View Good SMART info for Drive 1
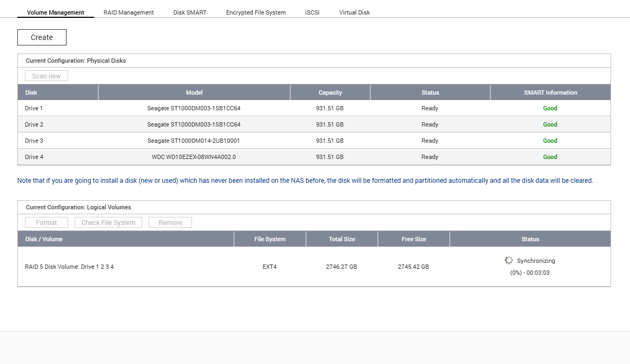 [x=550, y=108]
